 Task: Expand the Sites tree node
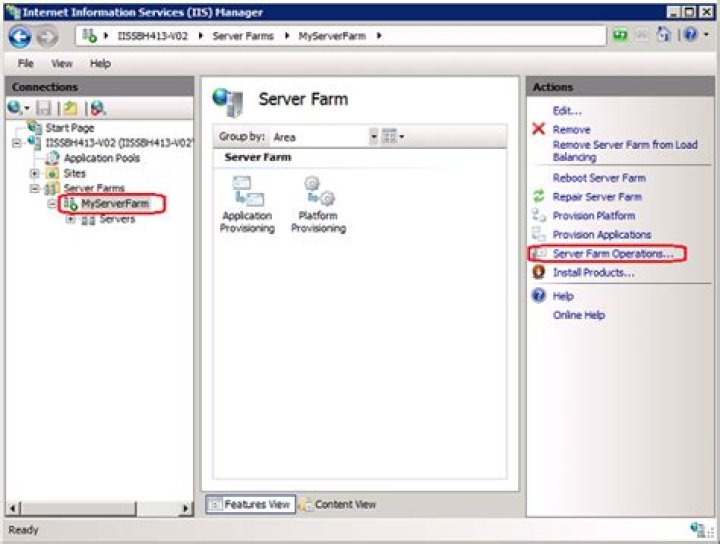pyautogui.click(x=34, y=173)
